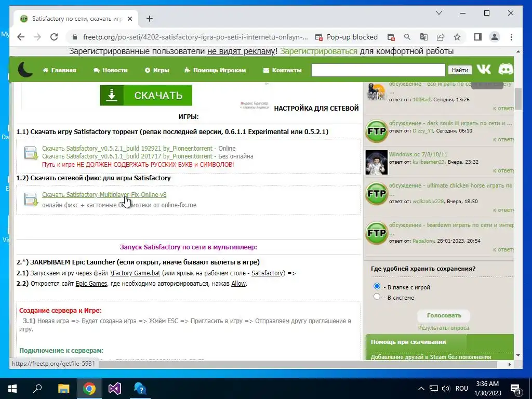Click the torrent download disk icon in section 1.1

pyautogui.click(x=31, y=153)
